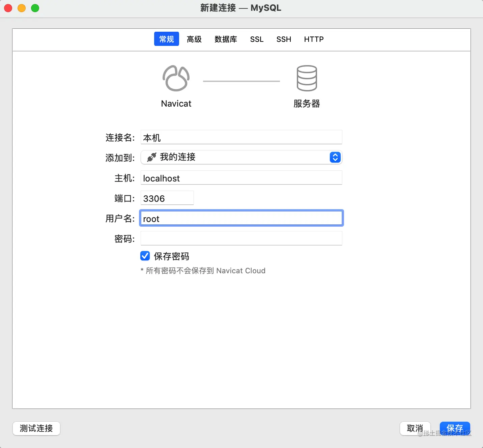This screenshot has width=483, height=448.
Task: Select the SSL tab
Action: 257,39
